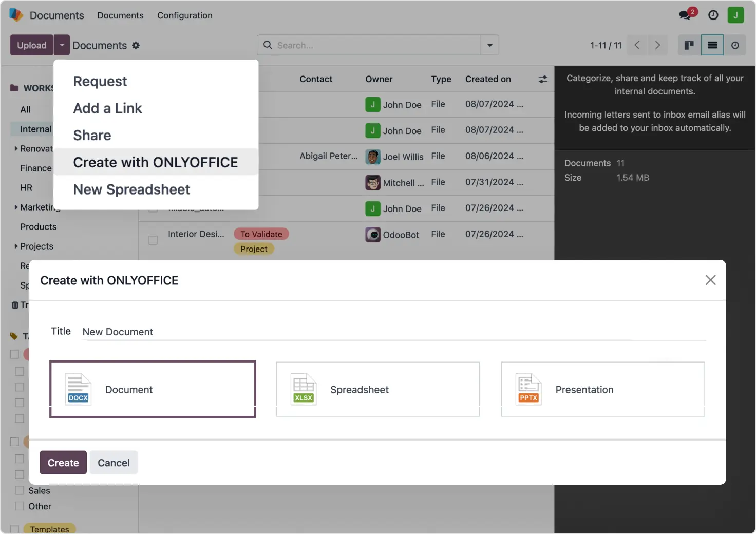Select the Products workspace

(x=39, y=227)
